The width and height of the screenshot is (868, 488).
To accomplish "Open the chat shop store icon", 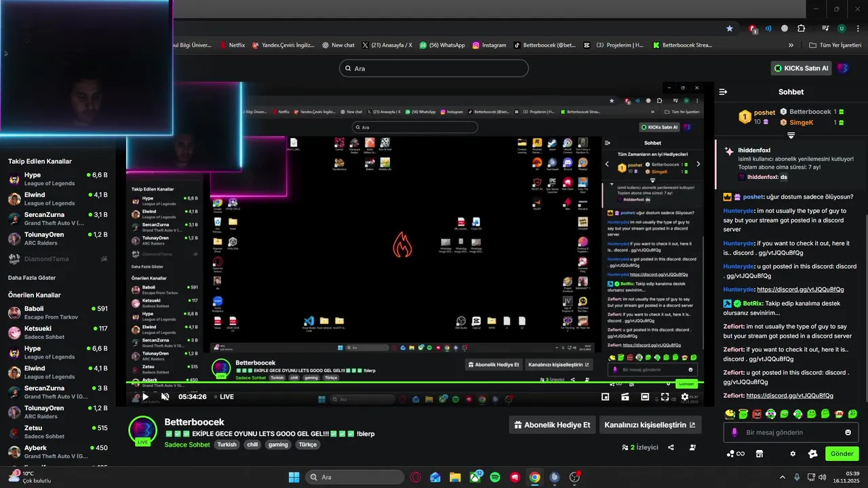I will coord(759,453).
